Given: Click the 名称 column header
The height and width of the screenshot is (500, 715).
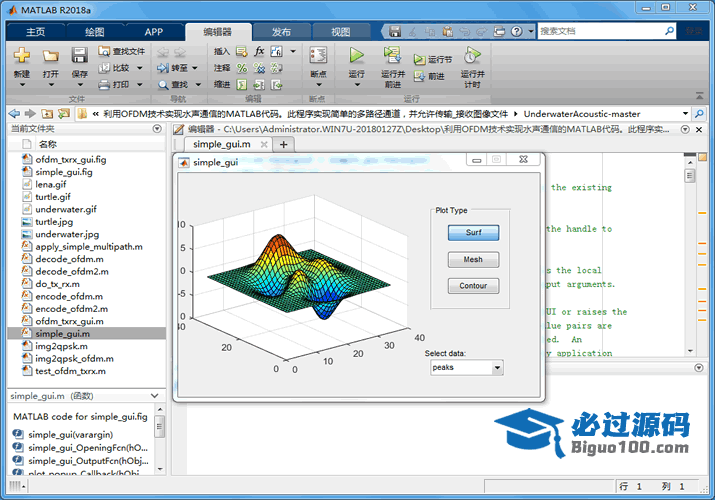Looking at the screenshot, I should (47, 144).
